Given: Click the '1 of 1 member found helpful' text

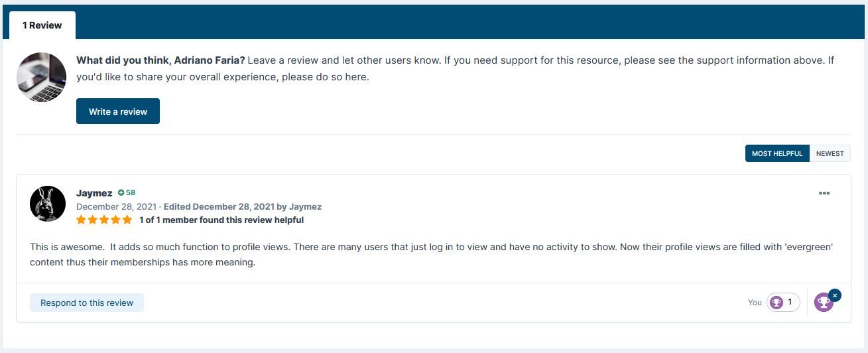Looking at the screenshot, I should [221, 220].
